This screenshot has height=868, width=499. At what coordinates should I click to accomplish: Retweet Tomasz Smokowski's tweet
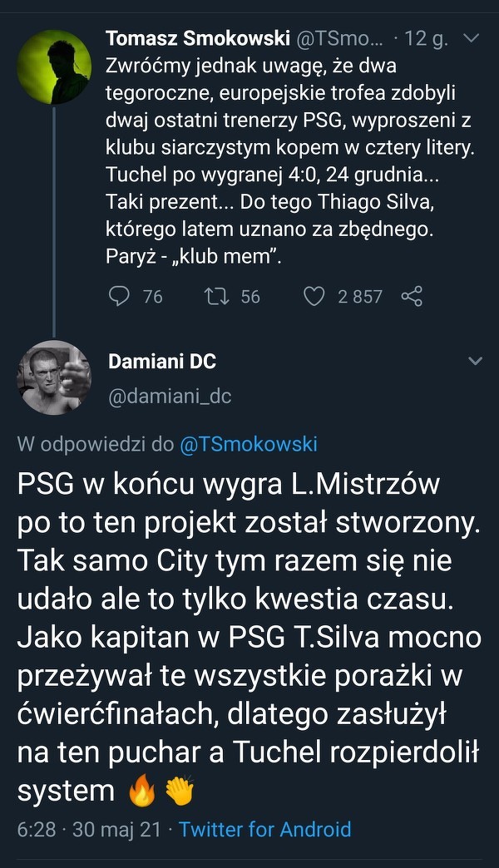point(215,296)
